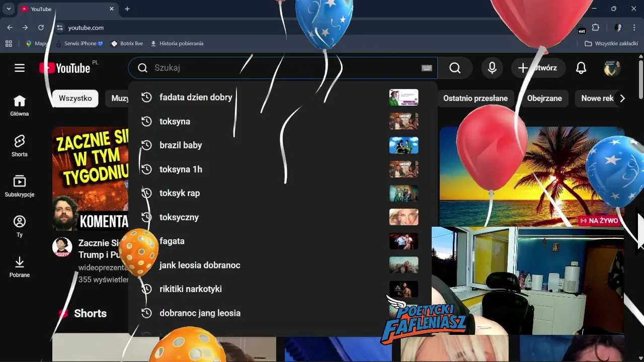The height and width of the screenshot is (362, 644).
Task: Select the Nowe rekomendacje chip
Action: coord(597,98)
